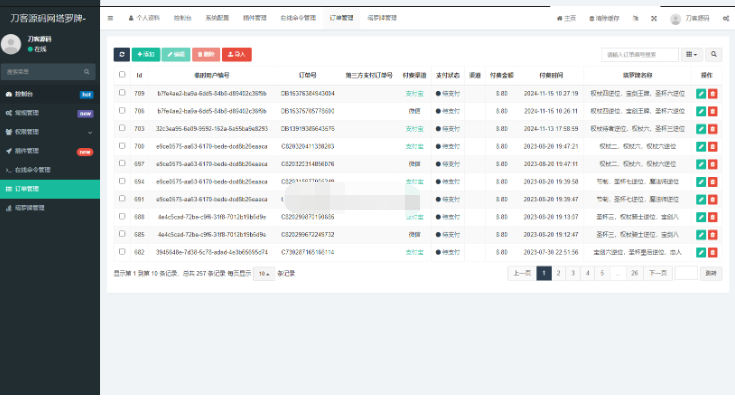
Task: Tick the checkbox for row 694
Action: [x=122, y=181]
